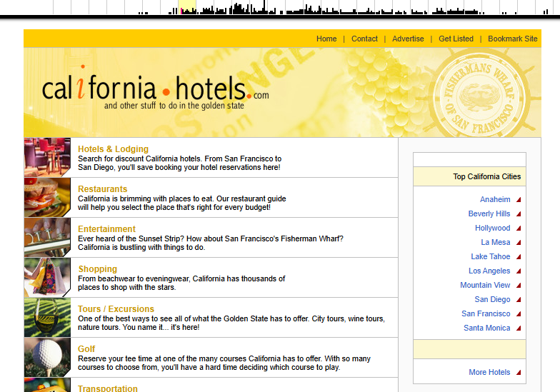Viewport: 560px width, 392px height.
Task: Open the Entertainment heading link
Action: click(106, 228)
